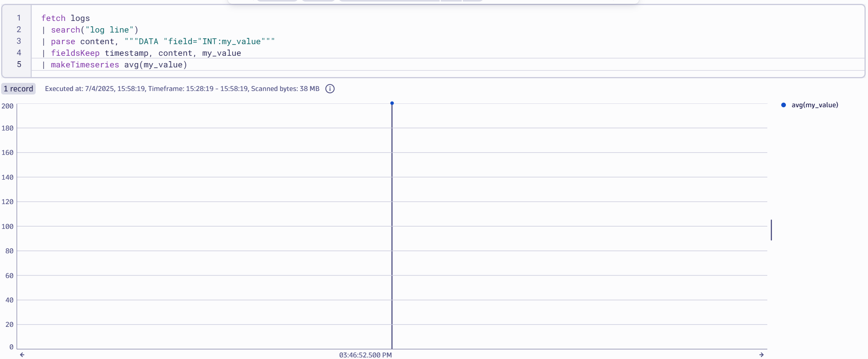Click line number 1 in gutter
This screenshot has height=359, width=868.
click(19, 18)
